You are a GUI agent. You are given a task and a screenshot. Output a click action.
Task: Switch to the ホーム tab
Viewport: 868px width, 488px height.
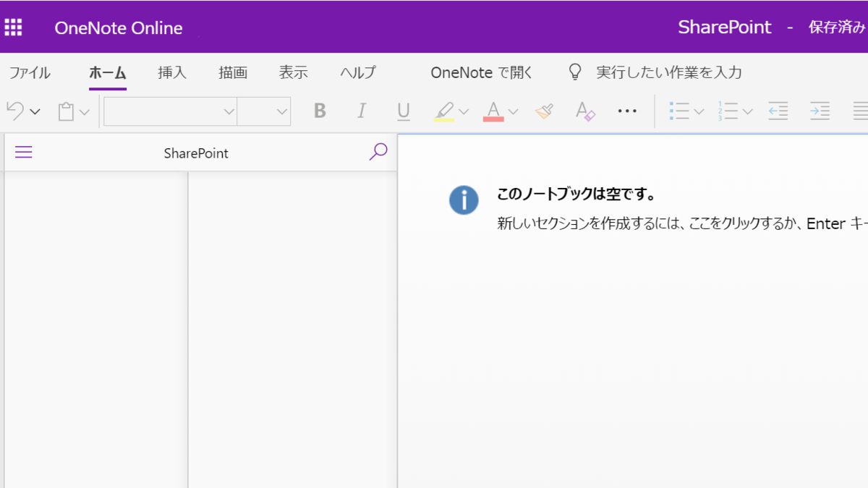pyautogui.click(x=108, y=72)
